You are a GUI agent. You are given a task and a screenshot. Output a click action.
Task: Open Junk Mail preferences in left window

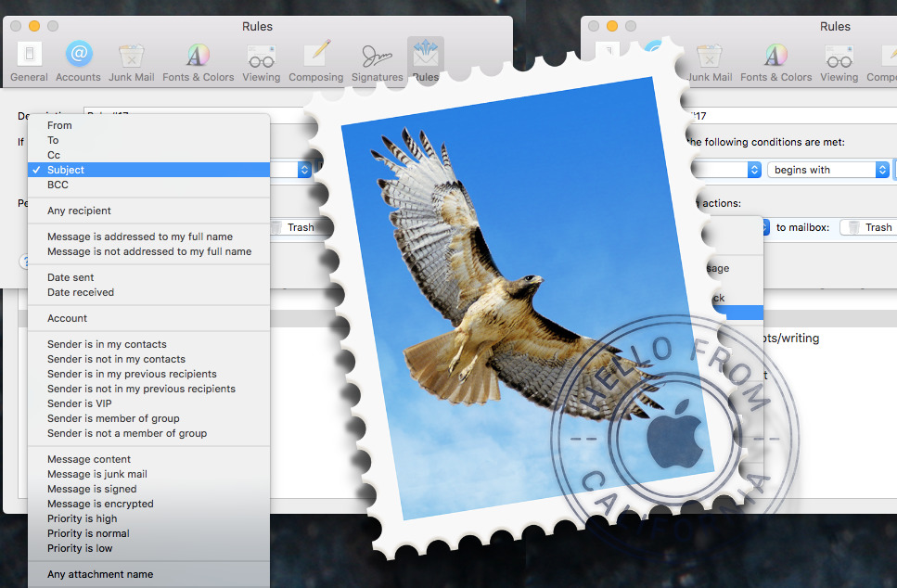click(x=132, y=62)
